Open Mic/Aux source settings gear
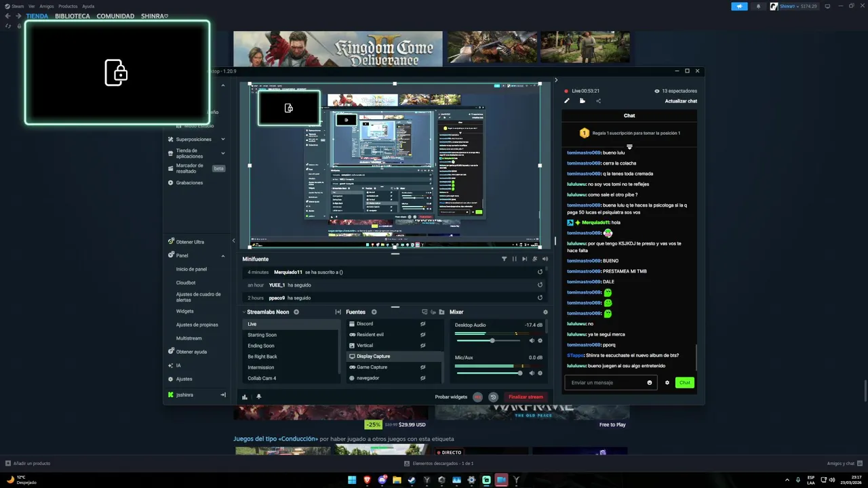This screenshot has width=868, height=488. pos(540,373)
